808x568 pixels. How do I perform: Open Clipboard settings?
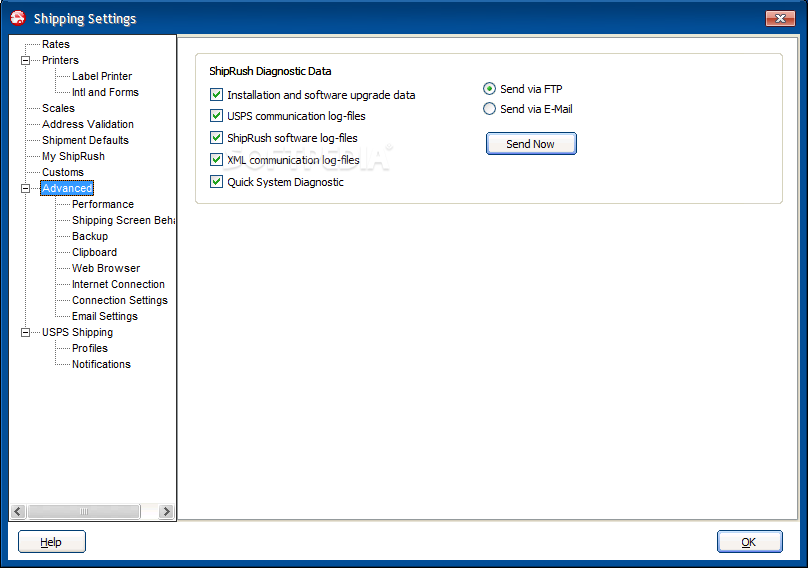click(x=94, y=252)
